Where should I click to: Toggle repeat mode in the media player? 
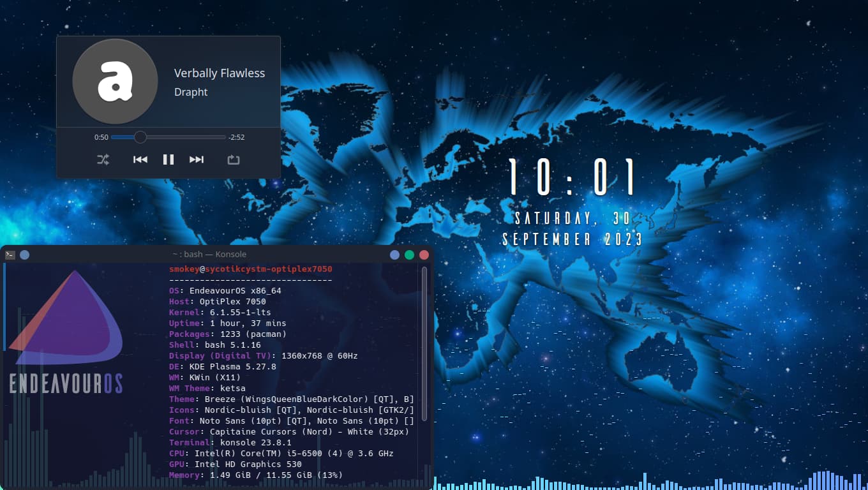(234, 160)
